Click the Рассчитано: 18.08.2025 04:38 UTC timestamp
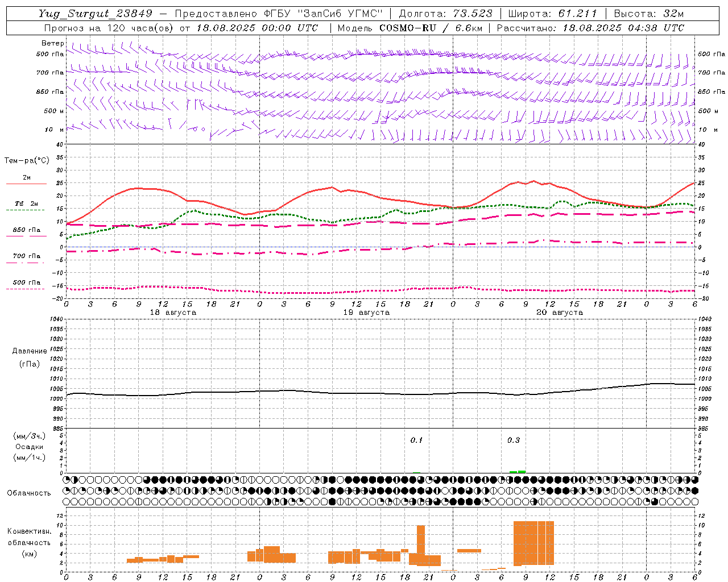 point(590,28)
